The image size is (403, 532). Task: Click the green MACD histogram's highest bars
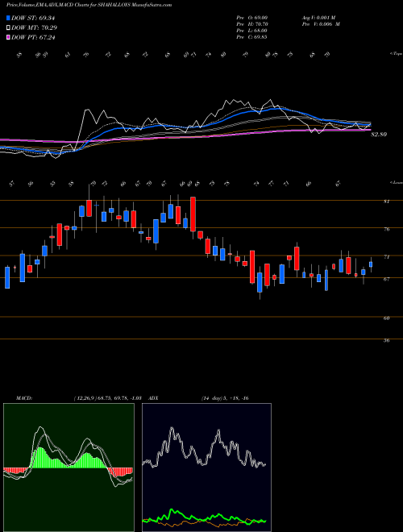(x=41, y=457)
